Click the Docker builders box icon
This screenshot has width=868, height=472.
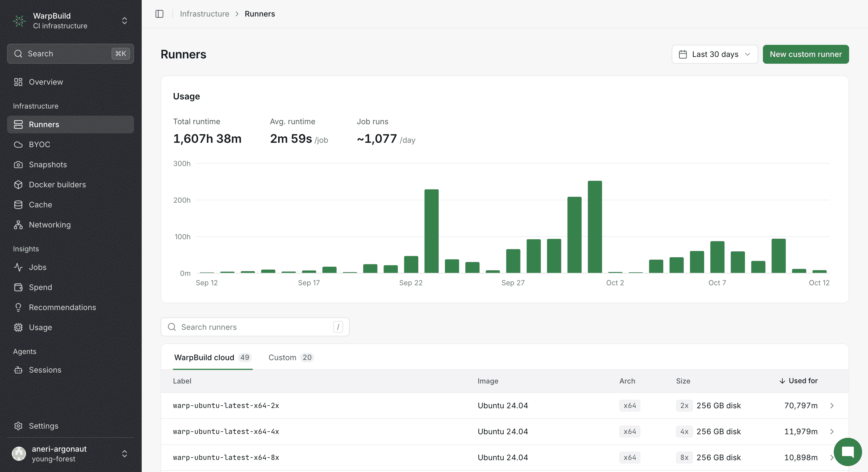click(x=18, y=184)
